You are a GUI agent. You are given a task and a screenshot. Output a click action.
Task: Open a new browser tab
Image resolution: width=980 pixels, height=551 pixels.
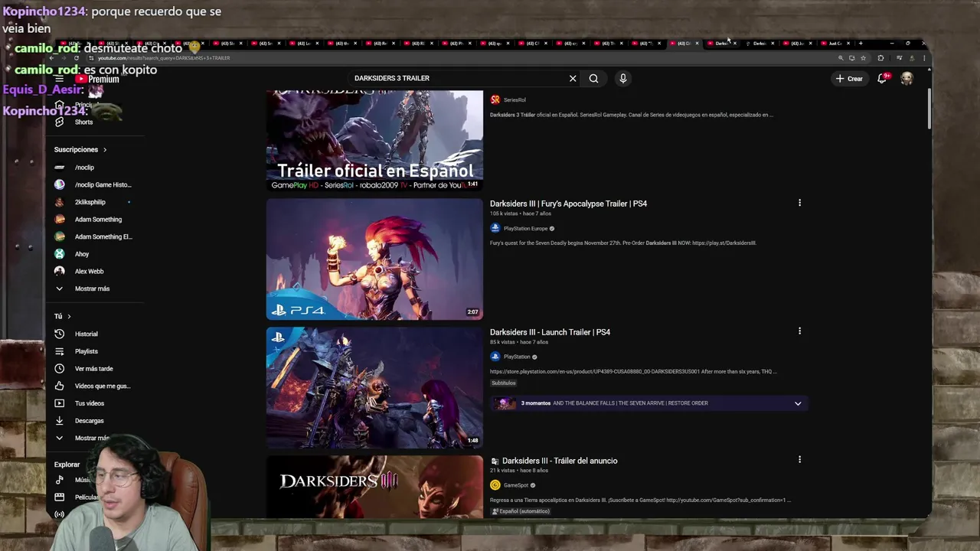pos(861,44)
